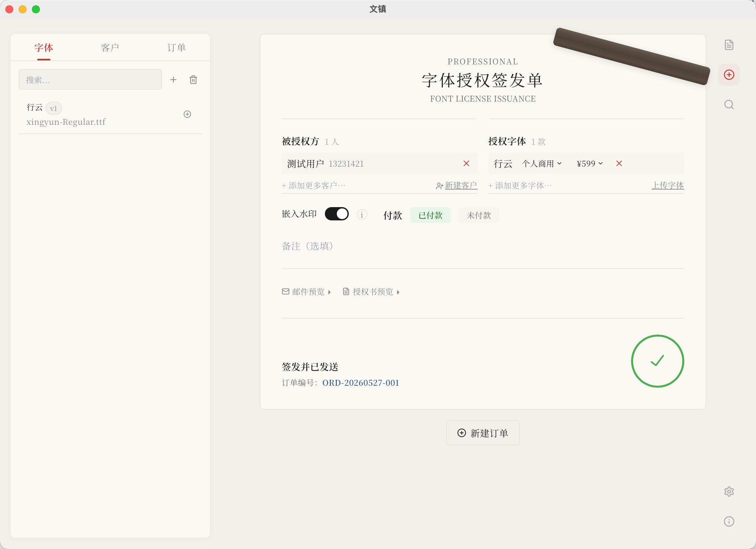Add a new font with plus icon
756x549 pixels.
coord(173,80)
